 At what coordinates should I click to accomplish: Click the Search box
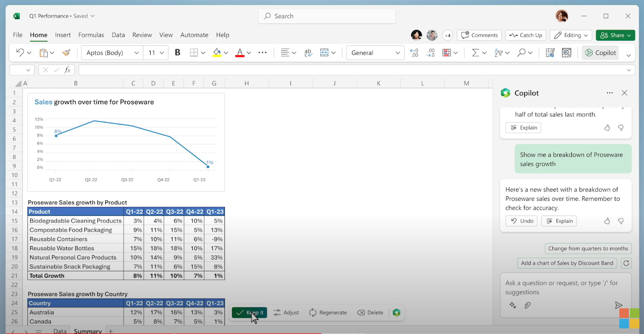[327, 16]
